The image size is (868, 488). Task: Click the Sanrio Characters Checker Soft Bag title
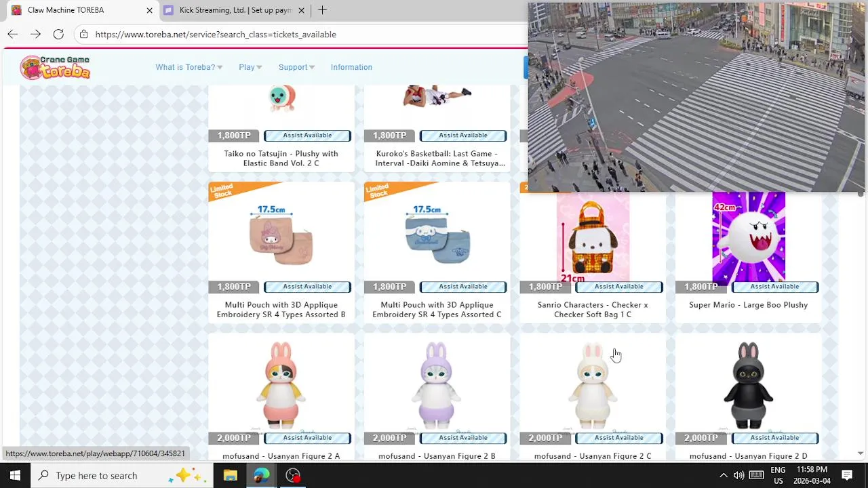coord(593,310)
